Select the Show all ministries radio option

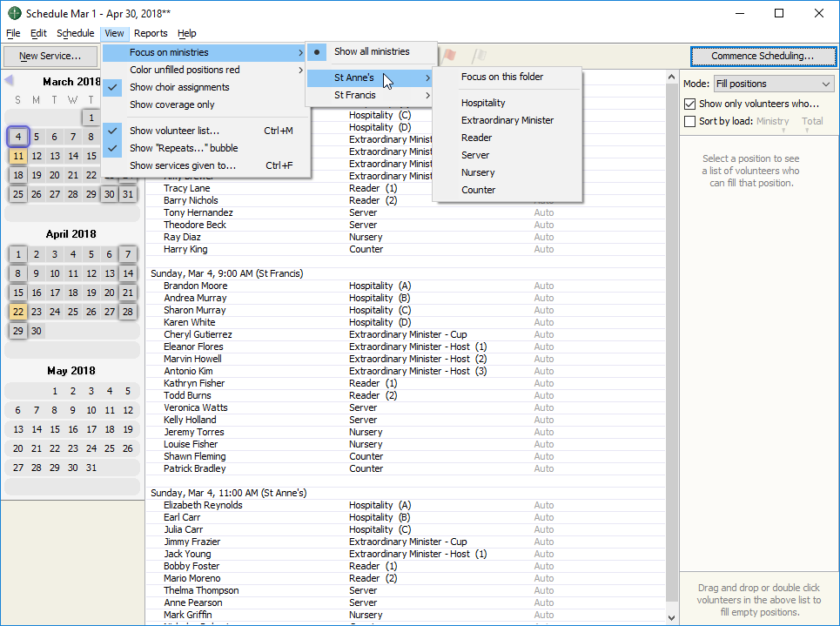371,52
